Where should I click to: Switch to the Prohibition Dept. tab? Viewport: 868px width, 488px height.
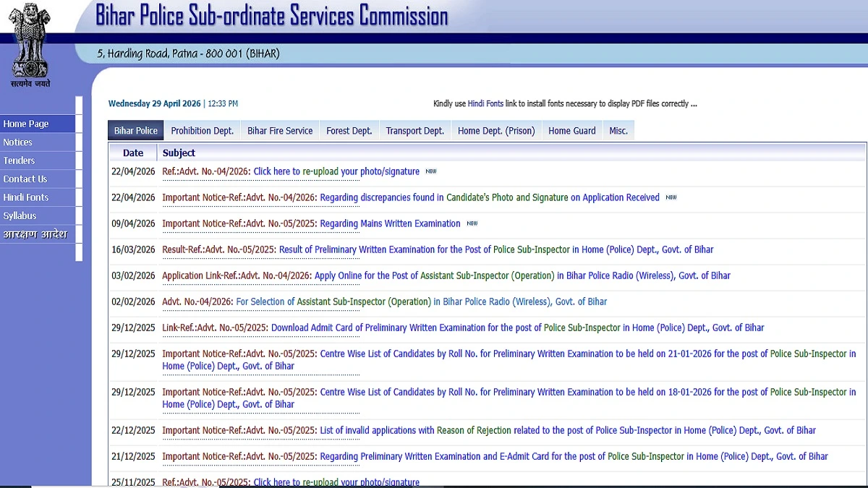pos(202,131)
